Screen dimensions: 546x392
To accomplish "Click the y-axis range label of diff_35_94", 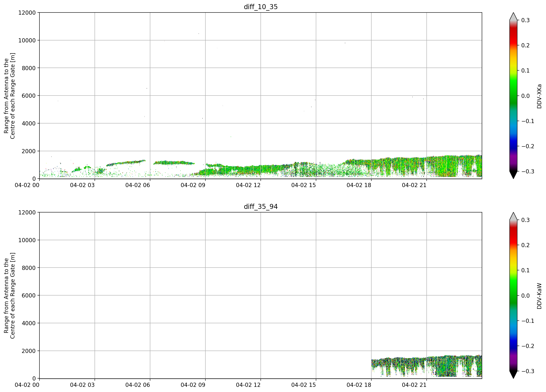I will (9, 295).
